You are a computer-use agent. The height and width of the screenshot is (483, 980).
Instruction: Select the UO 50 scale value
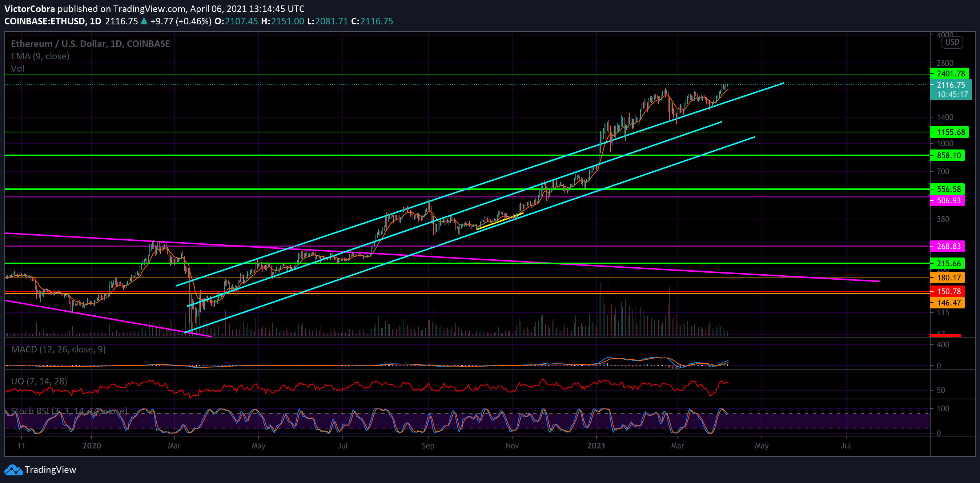coord(941,391)
